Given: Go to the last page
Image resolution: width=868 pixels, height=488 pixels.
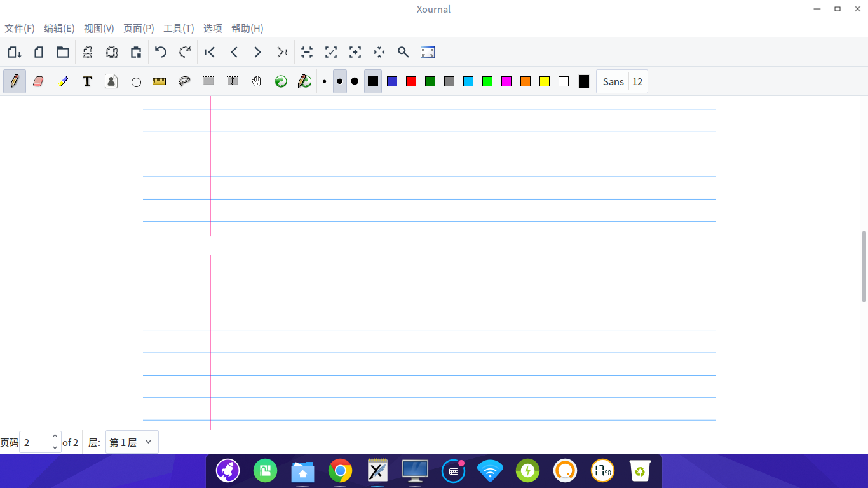Looking at the screenshot, I should pyautogui.click(x=281, y=52).
